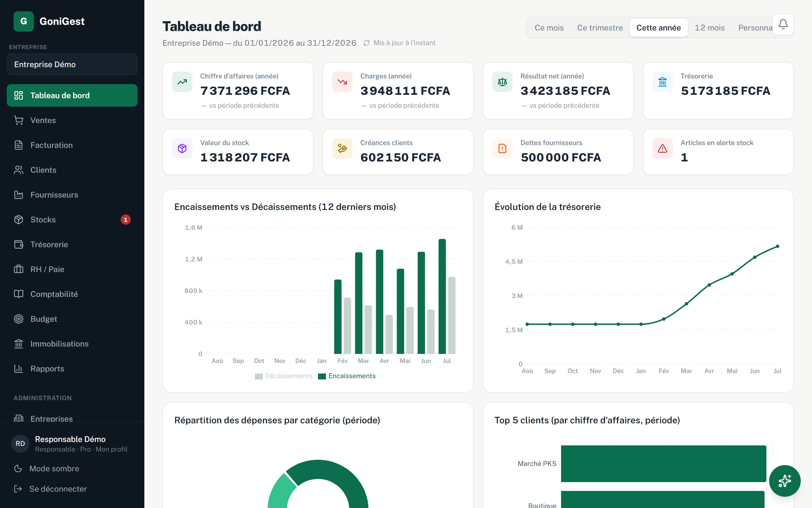
Task: Click the Comptabilité book icon
Action: (x=18, y=294)
